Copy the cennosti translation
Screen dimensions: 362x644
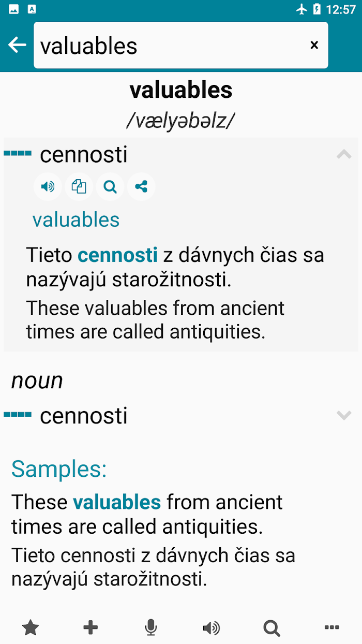[x=79, y=186]
